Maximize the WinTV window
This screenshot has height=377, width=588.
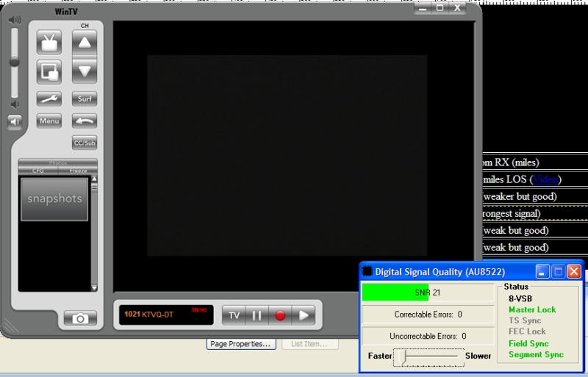(x=440, y=8)
